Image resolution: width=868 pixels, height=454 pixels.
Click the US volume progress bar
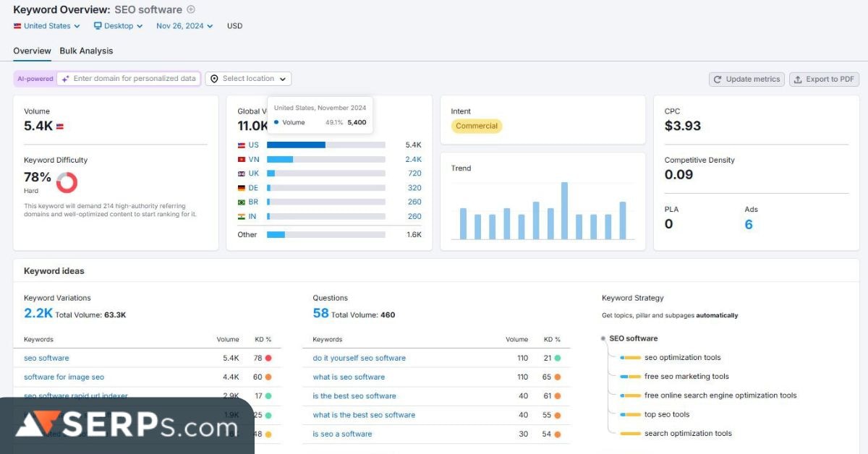(325, 145)
